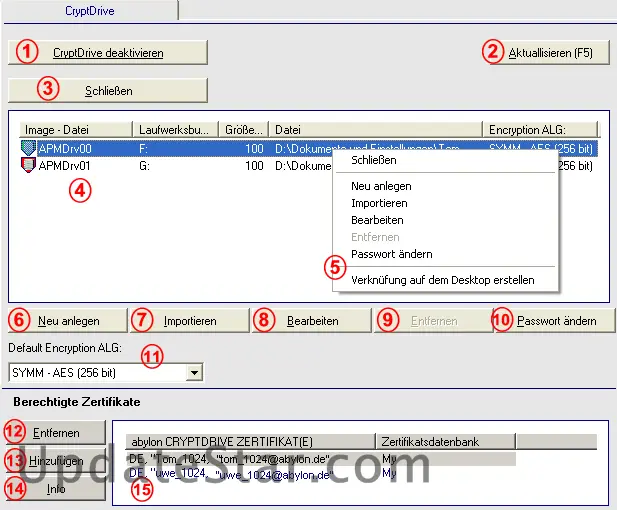Click the D:\Dokume path in APMDrv01 row
This screenshot has height=510, width=617.
303,166
